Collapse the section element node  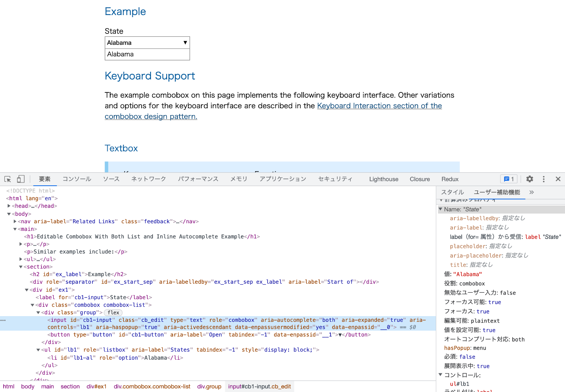[x=21, y=267]
